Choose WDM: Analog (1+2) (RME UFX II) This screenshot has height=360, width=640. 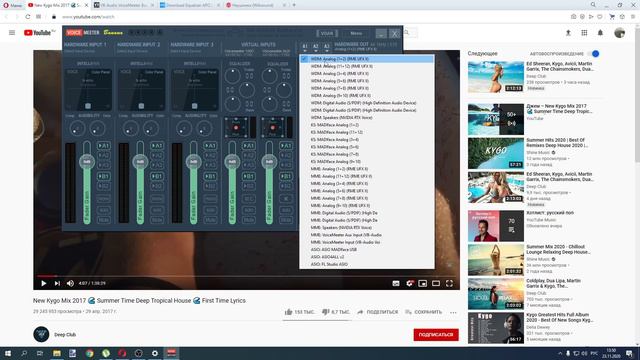click(367, 59)
